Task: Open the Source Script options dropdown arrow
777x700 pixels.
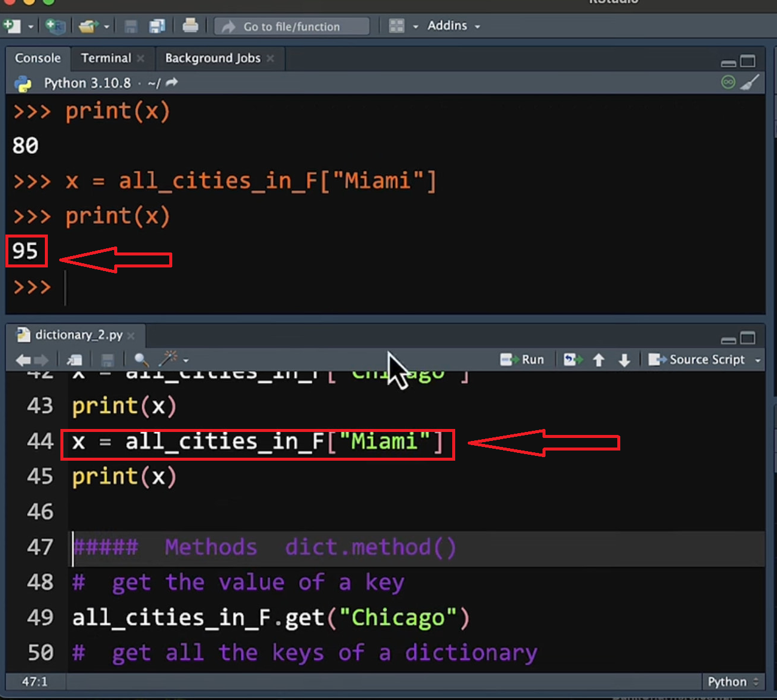Action: pyautogui.click(x=758, y=360)
